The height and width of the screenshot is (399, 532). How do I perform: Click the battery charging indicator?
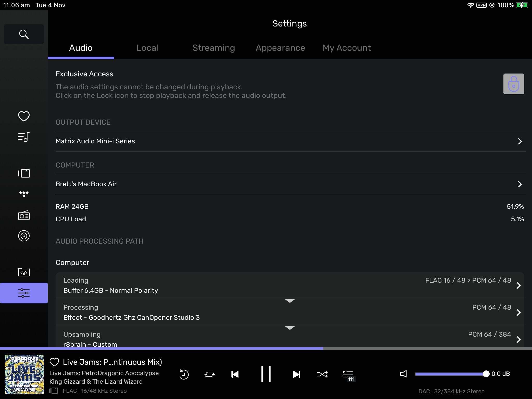click(x=522, y=5)
